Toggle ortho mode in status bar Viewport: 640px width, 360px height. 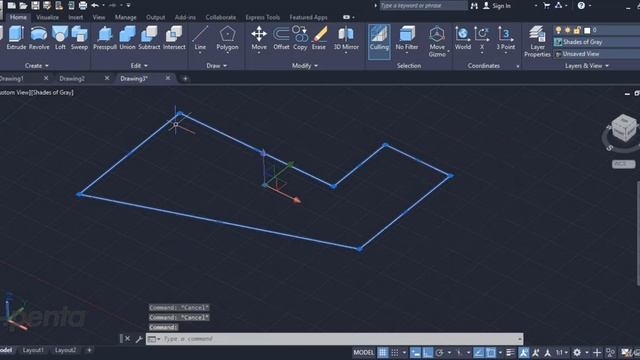pyautogui.click(x=427, y=352)
